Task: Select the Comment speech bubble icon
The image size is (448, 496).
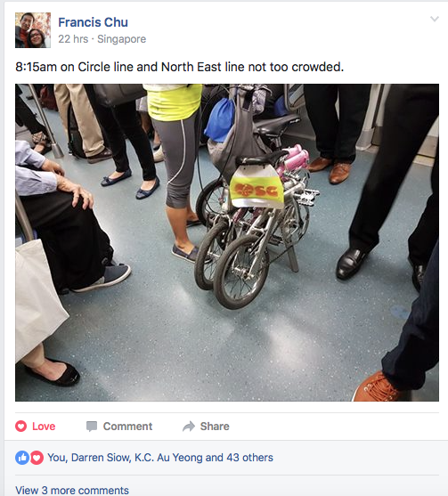Action: point(92,427)
